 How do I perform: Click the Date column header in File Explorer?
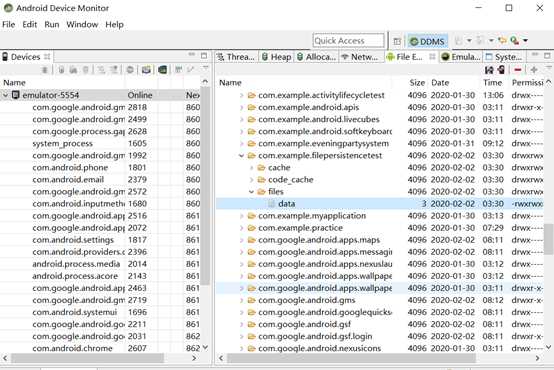440,83
